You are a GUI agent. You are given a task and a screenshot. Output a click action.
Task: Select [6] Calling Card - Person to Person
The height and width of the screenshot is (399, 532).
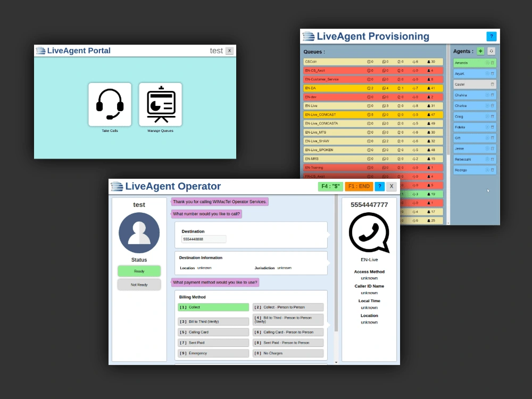click(x=288, y=332)
